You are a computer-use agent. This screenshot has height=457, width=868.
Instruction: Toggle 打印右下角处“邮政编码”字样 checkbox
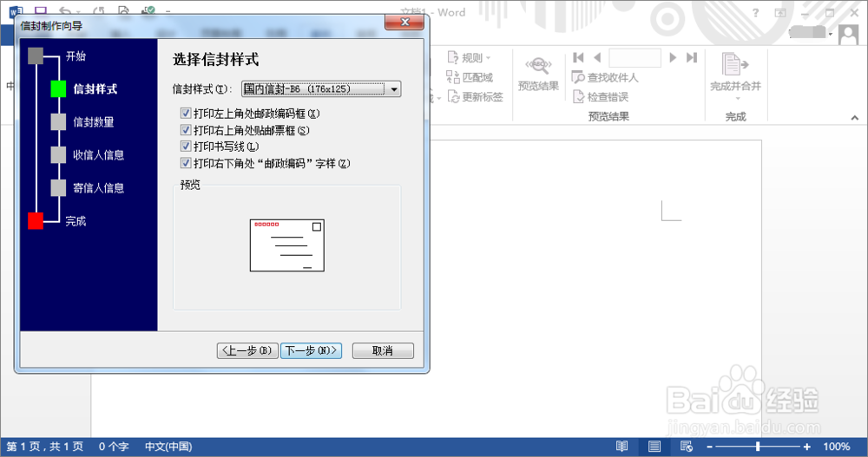(x=186, y=163)
